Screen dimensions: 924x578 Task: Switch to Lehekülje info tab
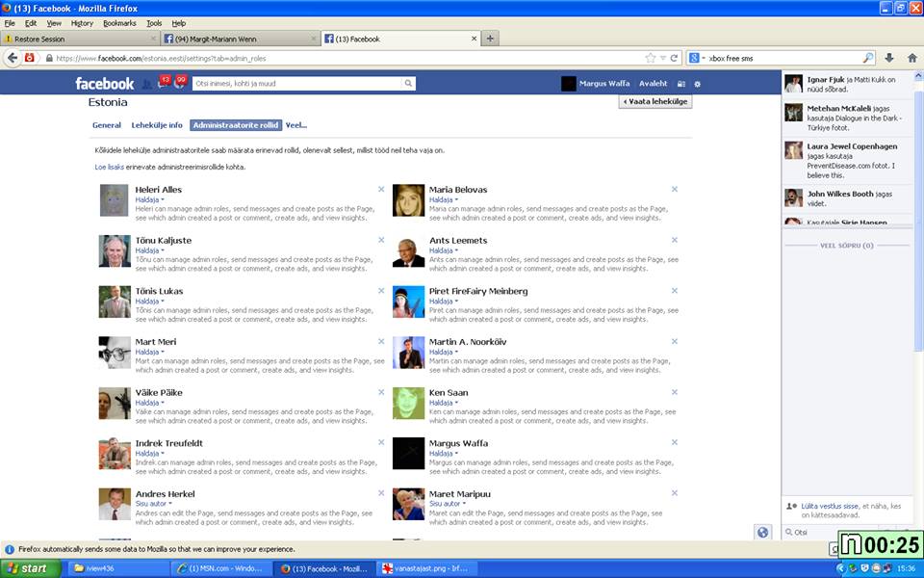coord(157,125)
